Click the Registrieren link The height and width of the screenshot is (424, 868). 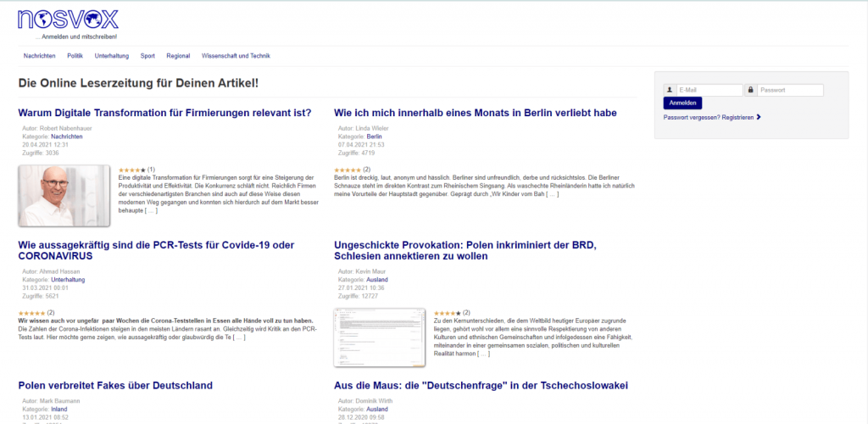tap(738, 117)
